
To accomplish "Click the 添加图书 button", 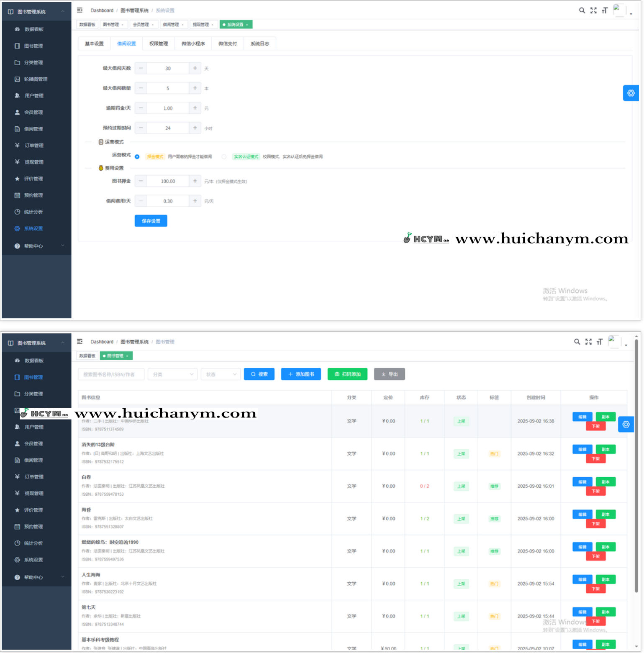I will tap(301, 374).
